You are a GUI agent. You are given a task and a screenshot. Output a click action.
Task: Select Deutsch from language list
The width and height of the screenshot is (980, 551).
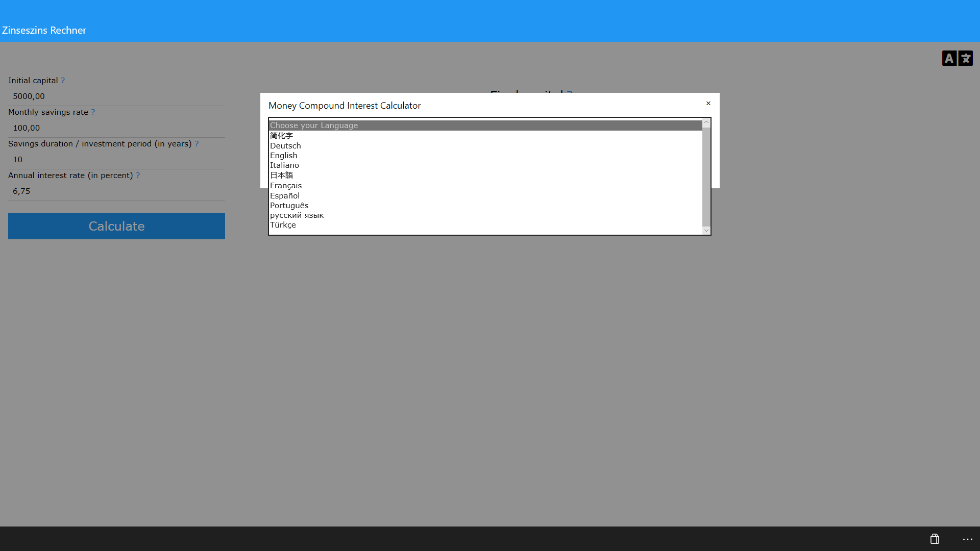[285, 146]
